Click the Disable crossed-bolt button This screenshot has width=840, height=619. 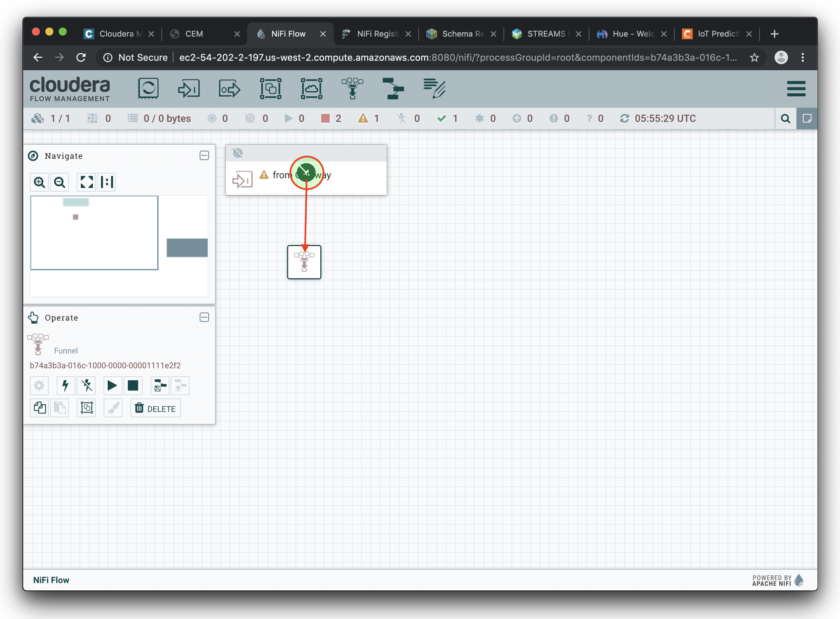[x=87, y=386]
